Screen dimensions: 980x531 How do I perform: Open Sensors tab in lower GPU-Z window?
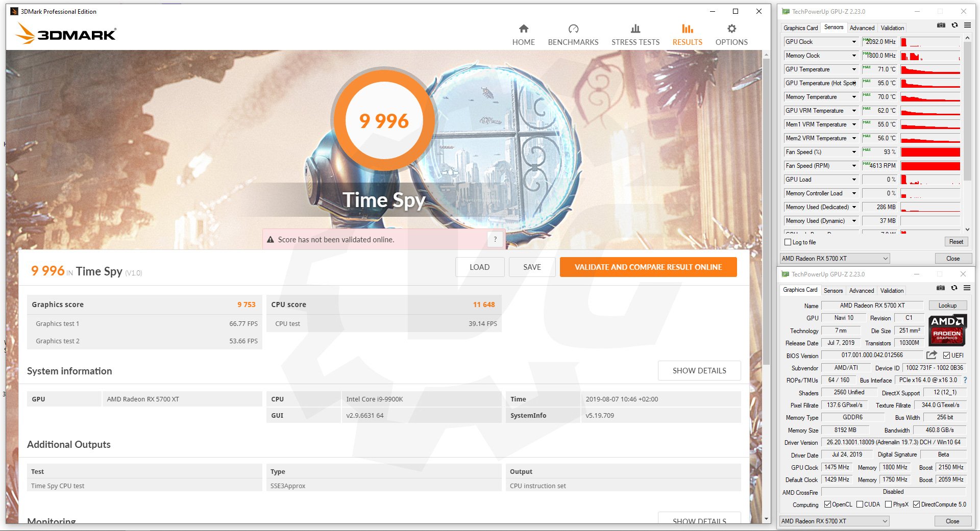pos(833,291)
